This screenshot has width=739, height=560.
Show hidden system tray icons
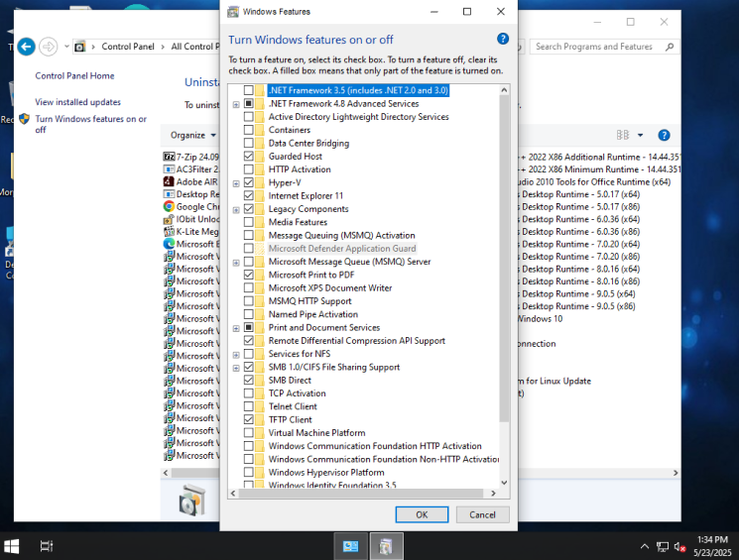(644, 546)
